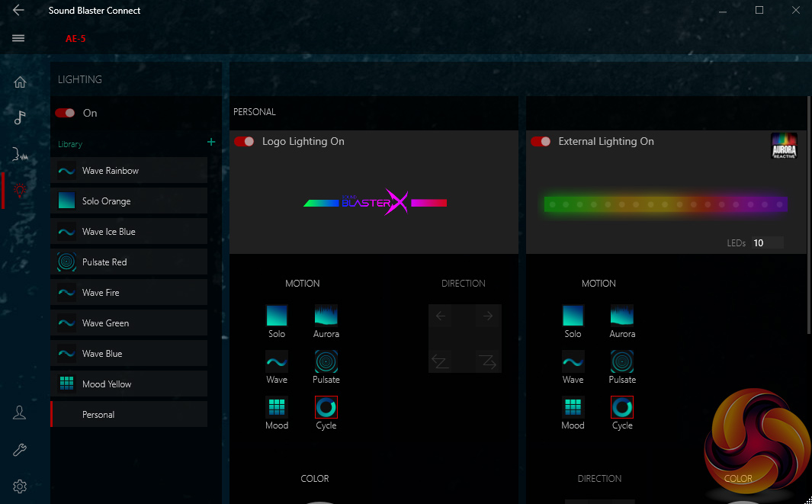This screenshot has width=812, height=504.
Task: Select the Lighting bulb sidebar icon
Action: click(20, 191)
